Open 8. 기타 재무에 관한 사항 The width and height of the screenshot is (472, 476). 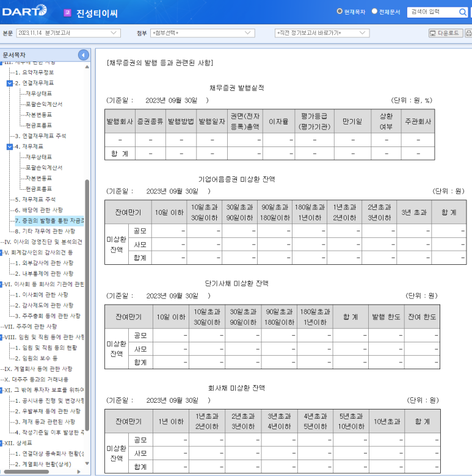coord(45,231)
